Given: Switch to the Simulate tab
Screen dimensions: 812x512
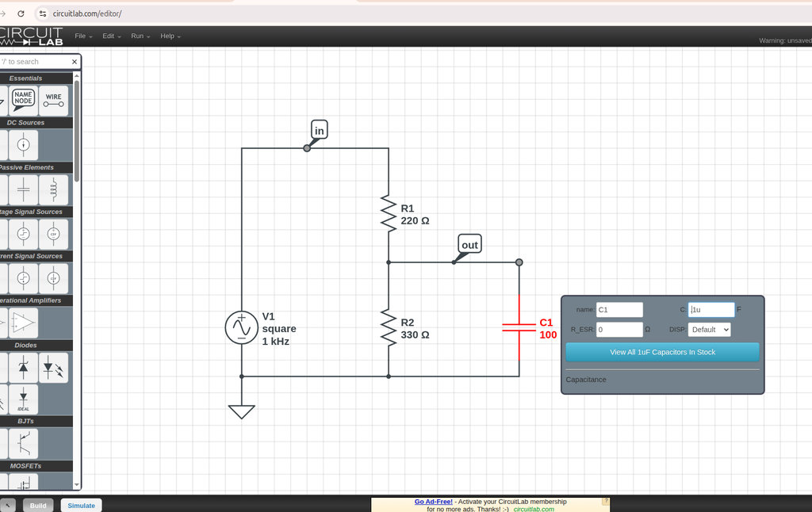Looking at the screenshot, I should pos(82,506).
